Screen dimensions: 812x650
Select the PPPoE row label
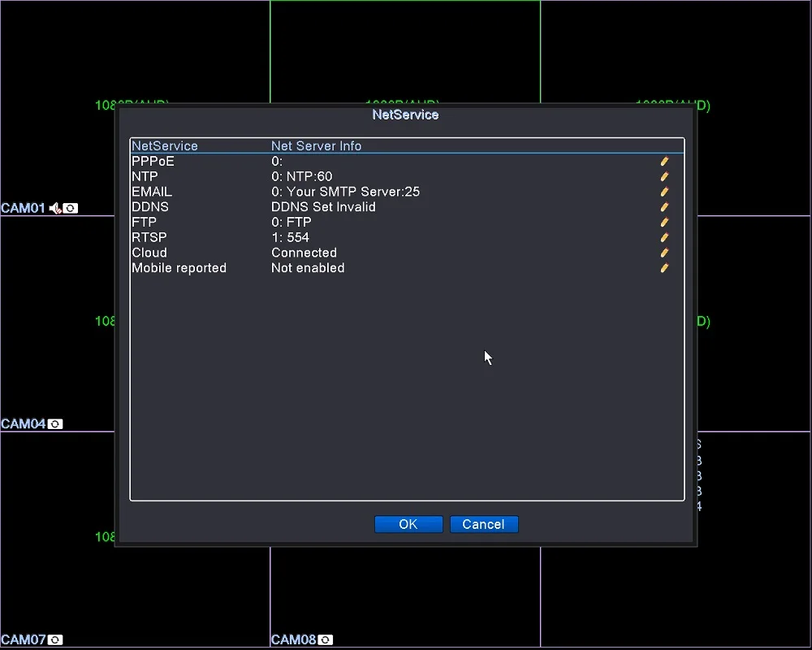tap(153, 162)
